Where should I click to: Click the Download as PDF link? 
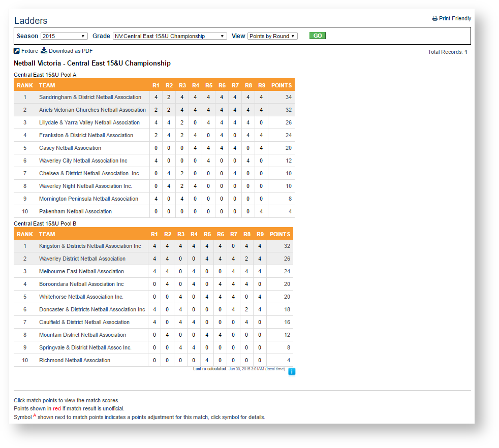[x=71, y=51]
